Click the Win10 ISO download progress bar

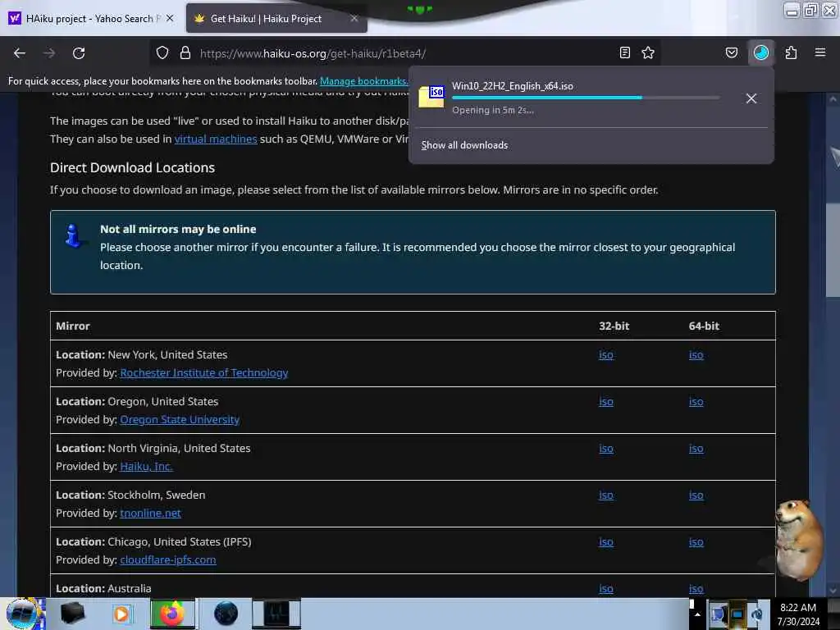coord(586,98)
